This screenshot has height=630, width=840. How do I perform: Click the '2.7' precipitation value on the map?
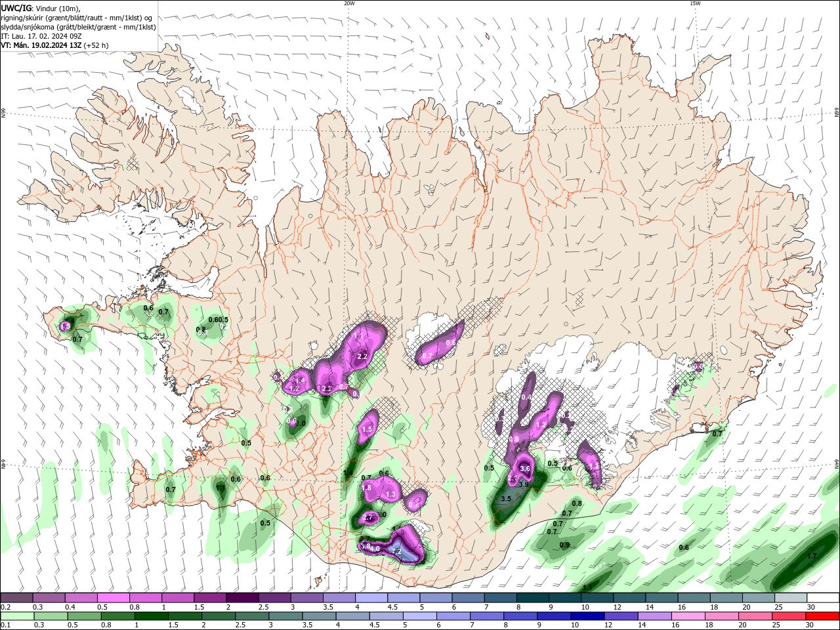[x=368, y=517]
